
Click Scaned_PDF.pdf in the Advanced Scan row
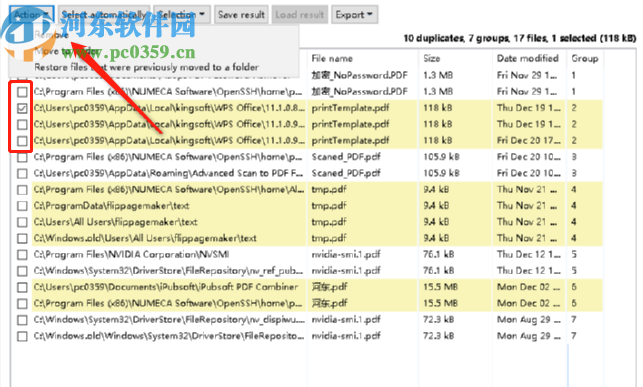tap(346, 173)
